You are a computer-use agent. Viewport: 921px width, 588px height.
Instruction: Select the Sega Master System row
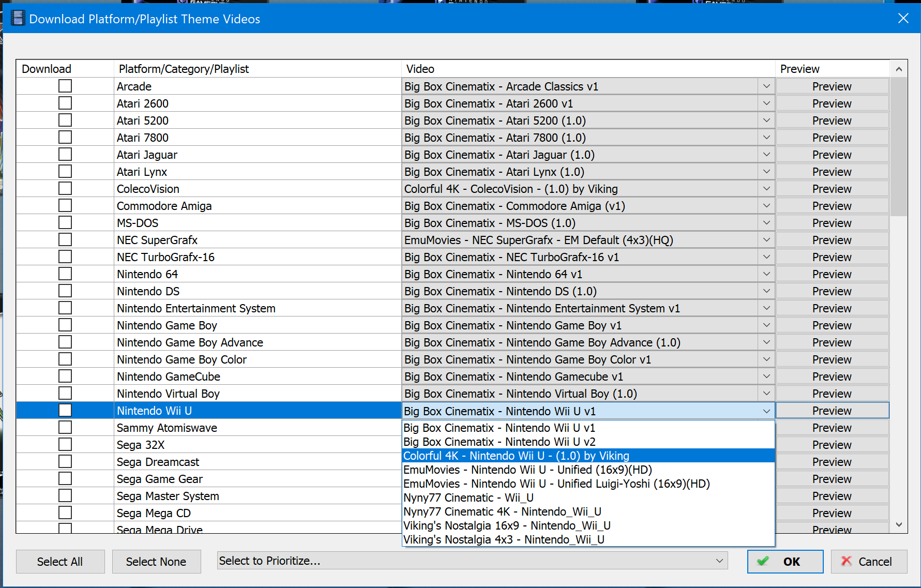[258, 496]
